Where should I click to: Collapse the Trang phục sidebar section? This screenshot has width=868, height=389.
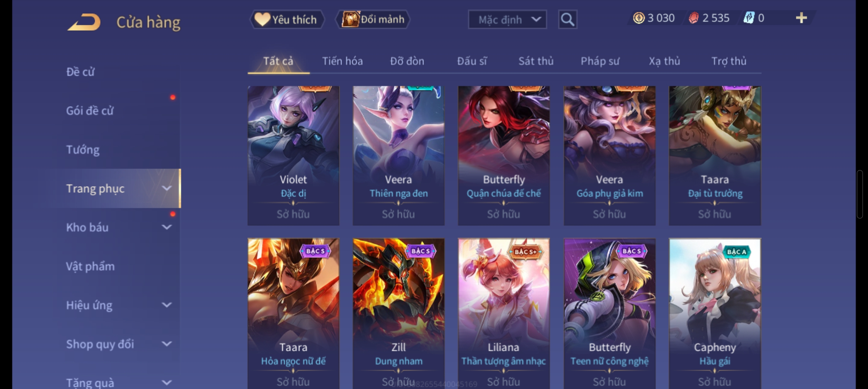coord(167,188)
